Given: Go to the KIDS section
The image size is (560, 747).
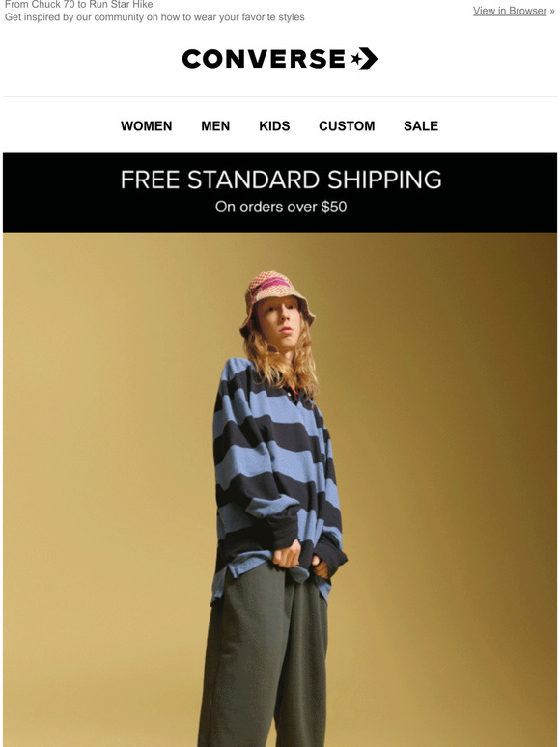Looking at the screenshot, I should [274, 126].
